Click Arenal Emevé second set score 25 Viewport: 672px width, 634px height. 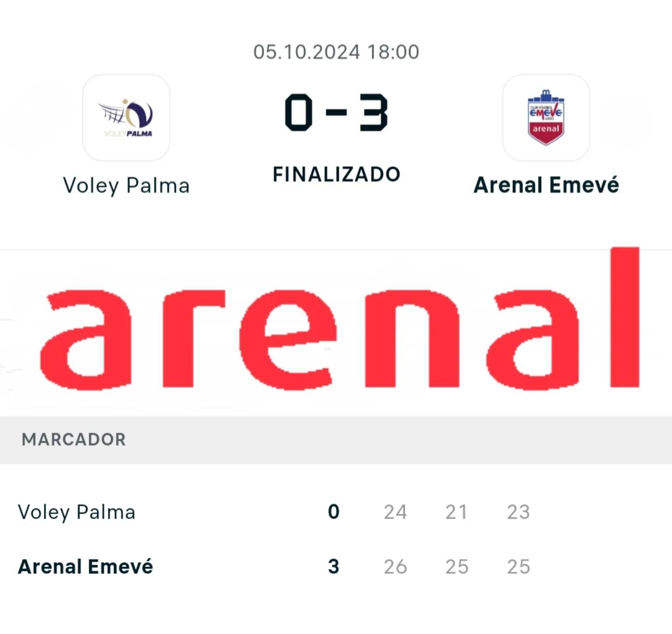pos(456,567)
